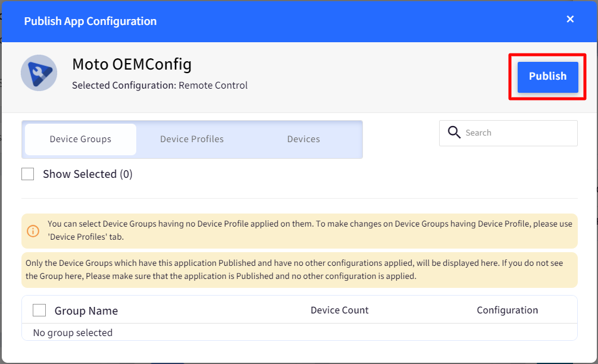Select the Devices tab

tap(303, 139)
